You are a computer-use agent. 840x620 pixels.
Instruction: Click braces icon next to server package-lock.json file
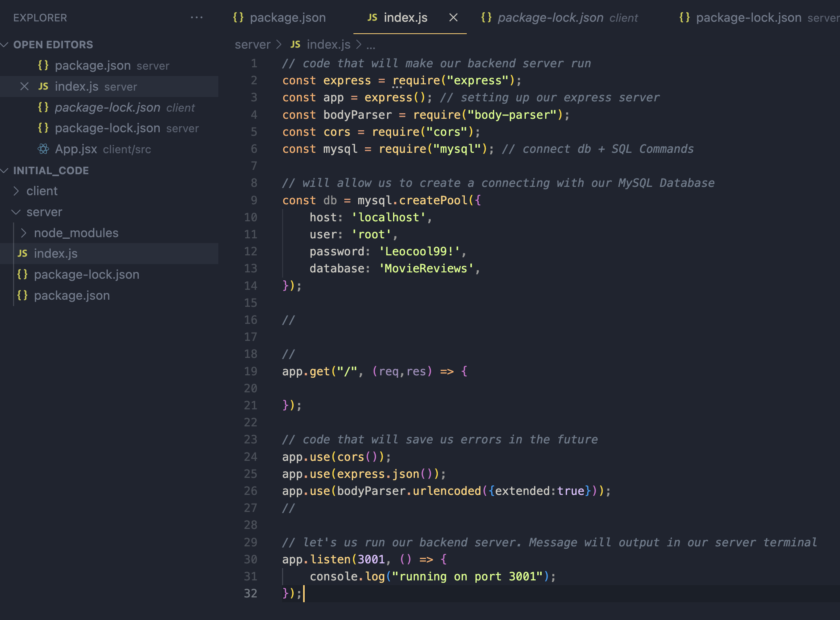click(23, 274)
